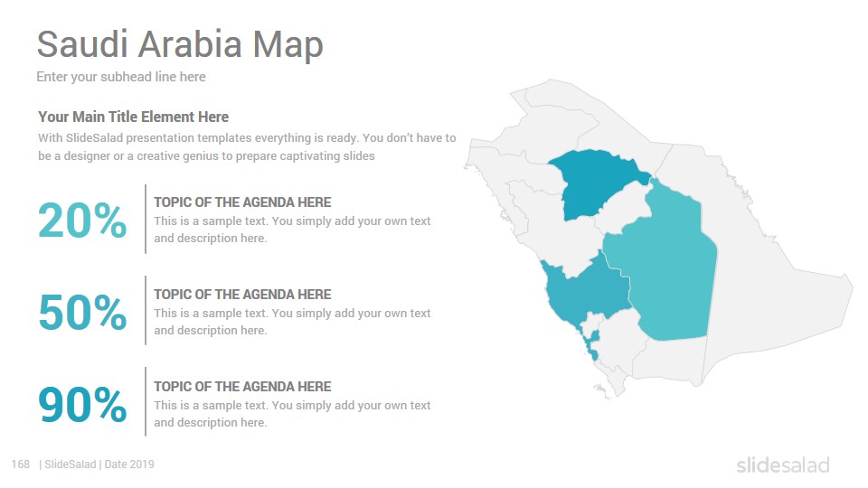Click the 90% figure

tap(82, 405)
